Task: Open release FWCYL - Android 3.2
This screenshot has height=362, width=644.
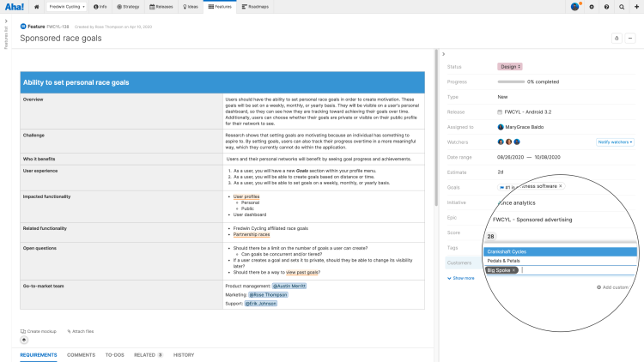Action: click(x=528, y=112)
